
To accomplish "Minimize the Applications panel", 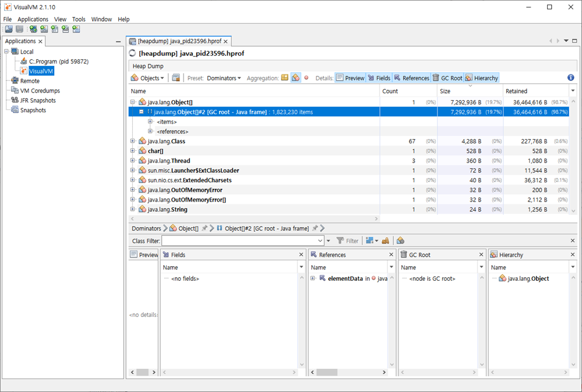I will coord(118,41).
